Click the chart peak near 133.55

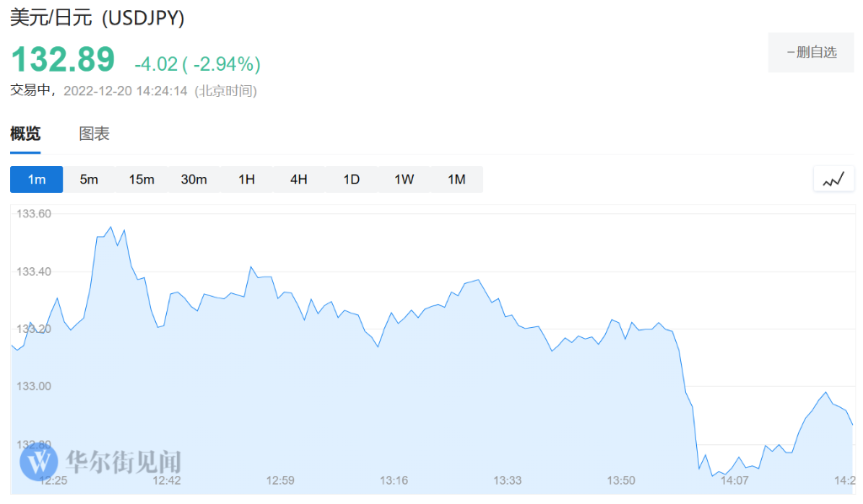coord(110,227)
